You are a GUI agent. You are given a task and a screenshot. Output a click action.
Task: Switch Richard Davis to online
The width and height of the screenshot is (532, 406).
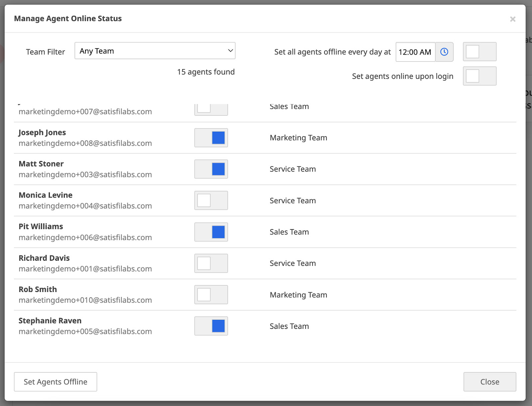211,263
